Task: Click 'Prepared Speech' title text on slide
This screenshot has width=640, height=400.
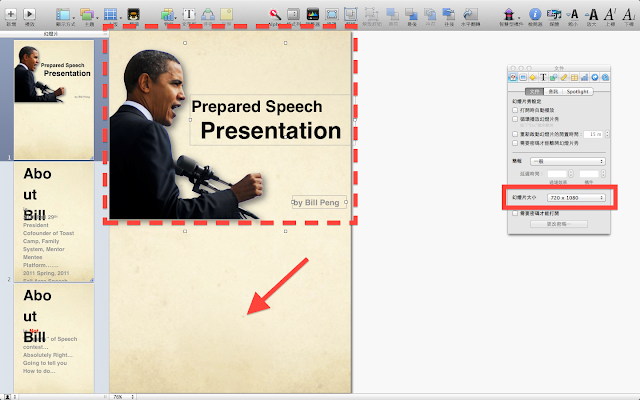Action: click(x=257, y=107)
